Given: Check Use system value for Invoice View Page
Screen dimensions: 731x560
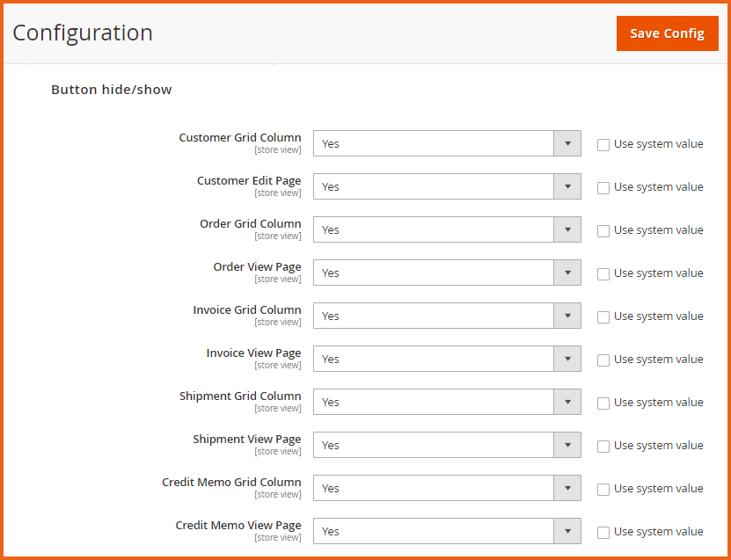Looking at the screenshot, I should [603, 360].
